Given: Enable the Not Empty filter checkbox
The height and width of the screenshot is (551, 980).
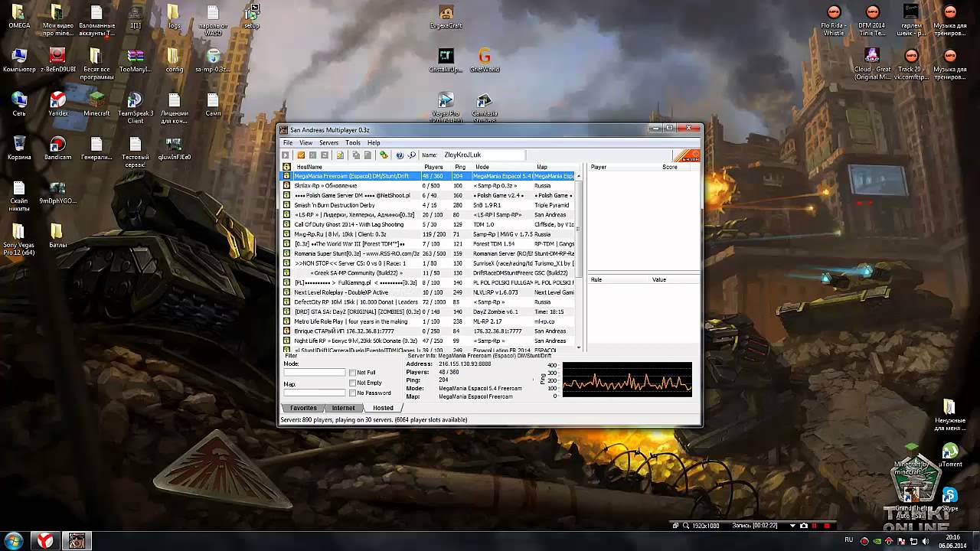Looking at the screenshot, I should (352, 383).
